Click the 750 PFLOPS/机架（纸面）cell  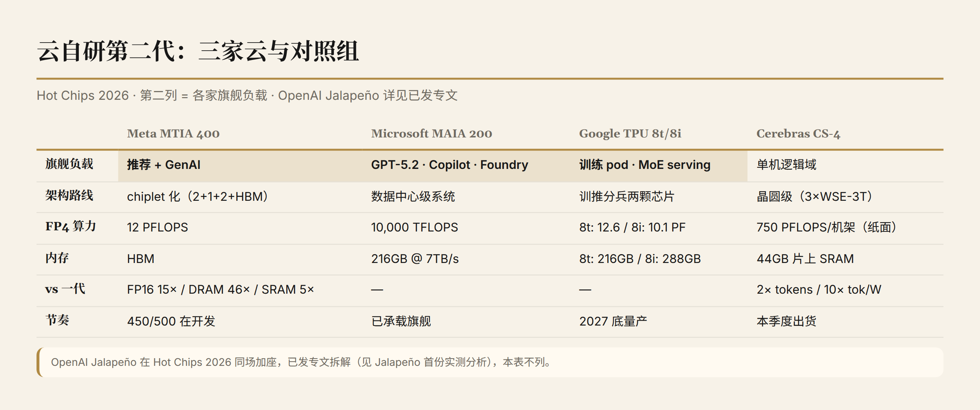click(845, 228)
